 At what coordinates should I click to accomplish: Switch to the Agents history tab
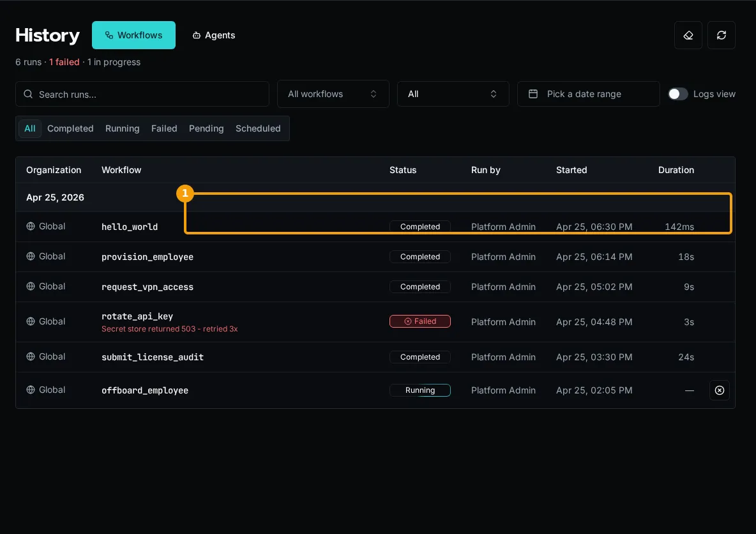214,35
